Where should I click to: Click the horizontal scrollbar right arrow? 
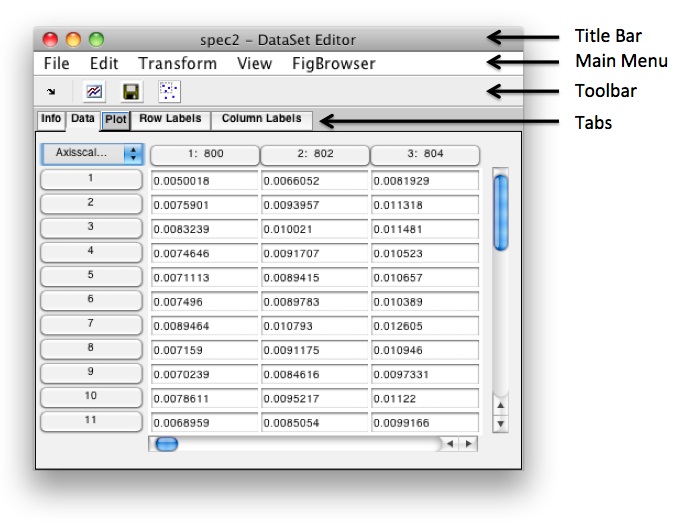468,443
